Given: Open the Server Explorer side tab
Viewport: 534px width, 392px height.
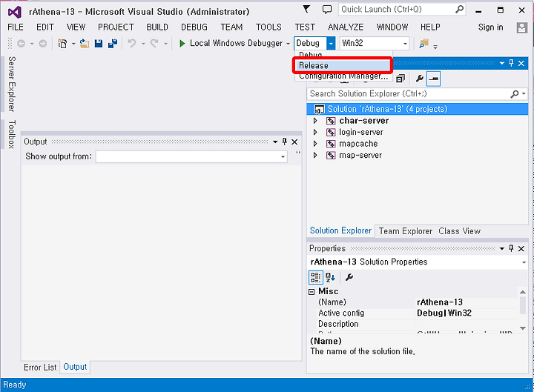Looking at the screenshot, I should 12,84.
